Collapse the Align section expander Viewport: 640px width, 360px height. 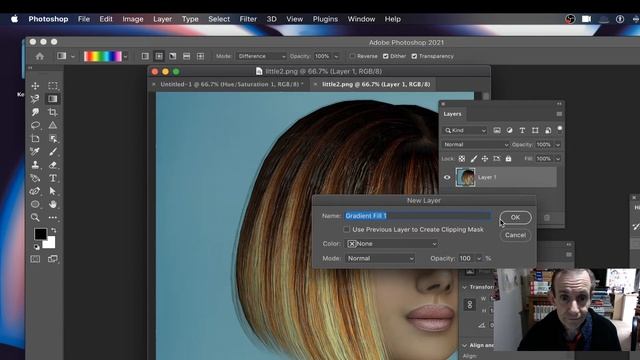[x=464, y=345]
